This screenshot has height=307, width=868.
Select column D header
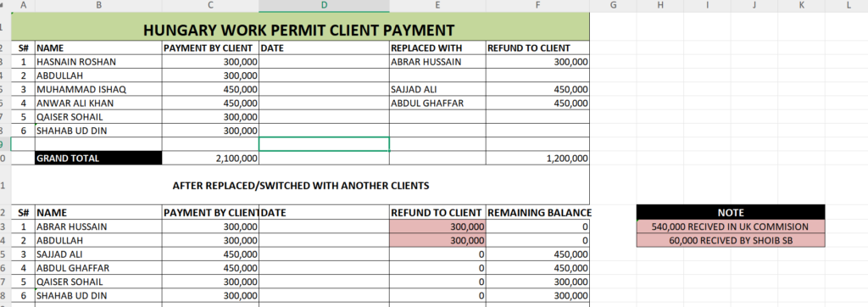pos(324,5)
